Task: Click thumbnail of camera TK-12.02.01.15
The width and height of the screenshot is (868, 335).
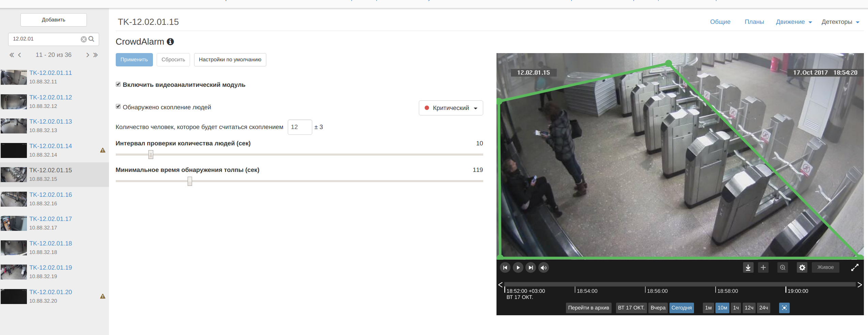Action: pos(14,175)
